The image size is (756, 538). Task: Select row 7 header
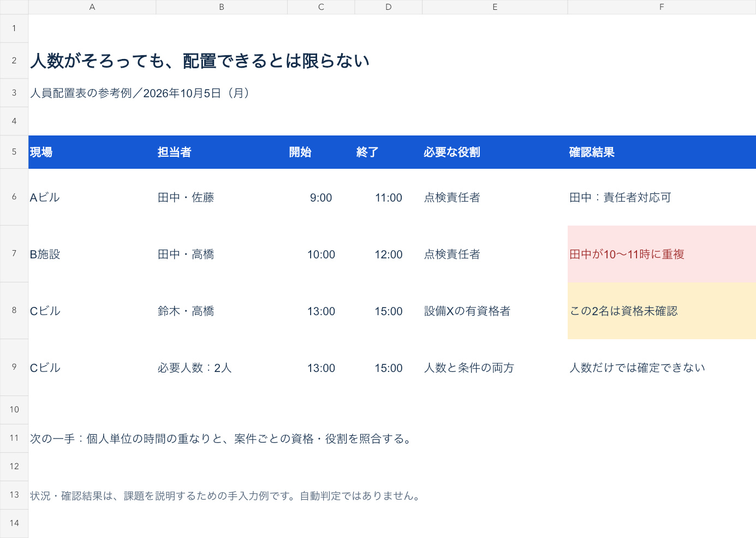tap(14, 254)
